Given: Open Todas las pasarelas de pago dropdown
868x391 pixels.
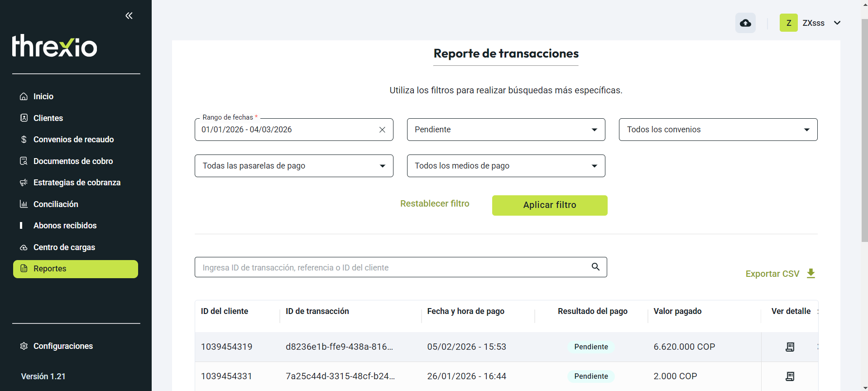Looking at the screenshot, I should click(294, 166).
